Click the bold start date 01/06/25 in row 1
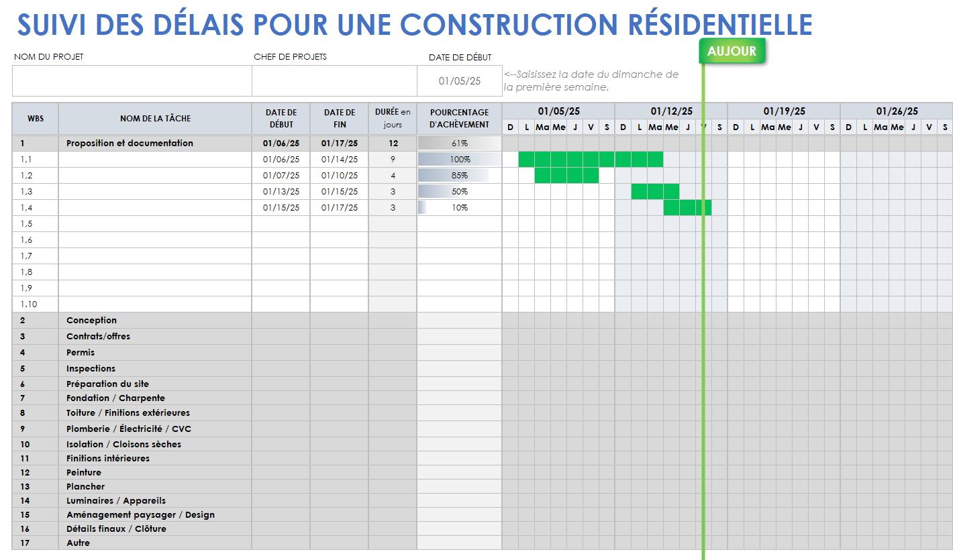The image size is (953, 560). (281, 144)
